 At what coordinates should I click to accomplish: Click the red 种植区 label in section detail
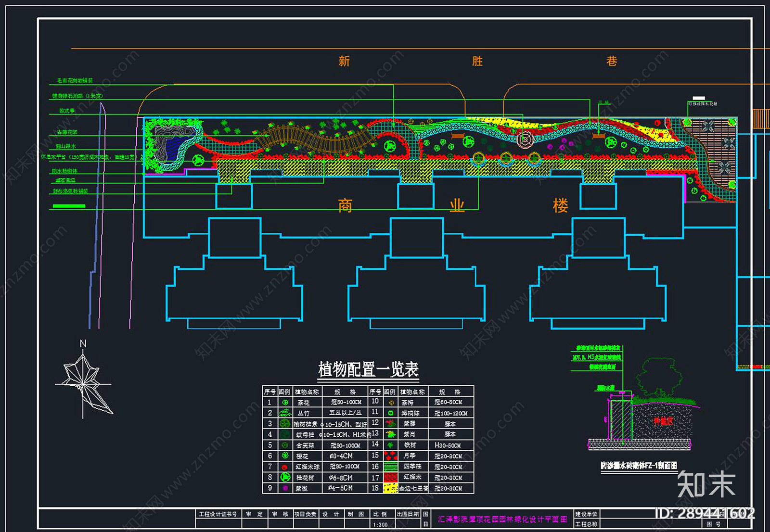[663, 421]
